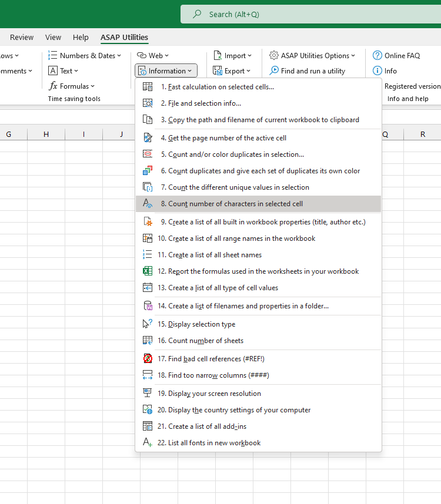Screen dimensions: 441x504
Task: Click the List all fonts icon
Action: point(148,442)
